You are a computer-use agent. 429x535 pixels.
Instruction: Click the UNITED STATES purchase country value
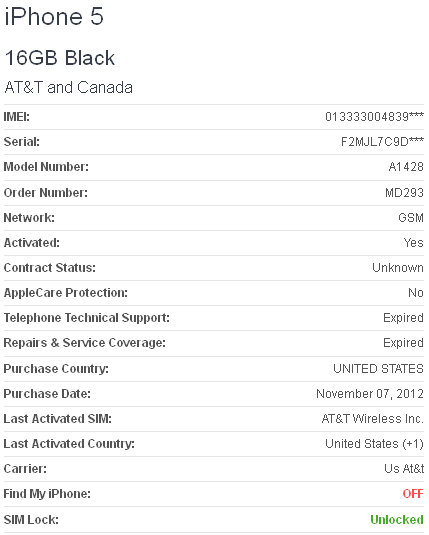pyautogui.click(x=378, y=369)
